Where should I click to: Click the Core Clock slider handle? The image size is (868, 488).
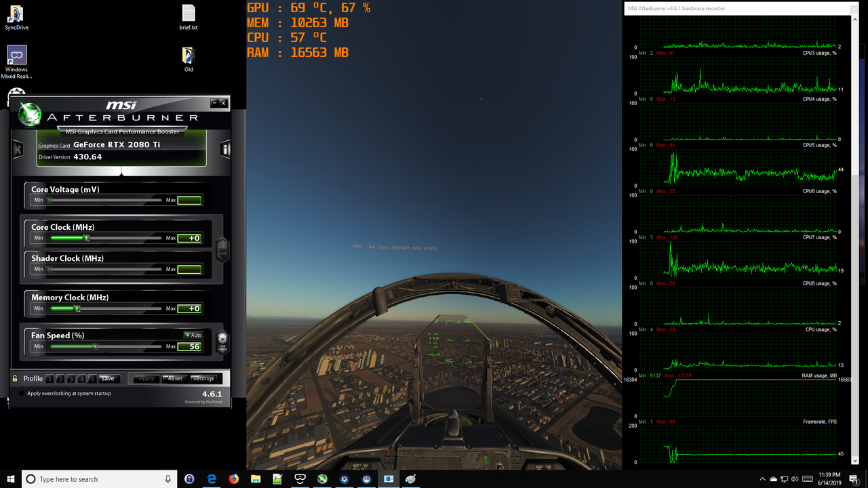coord(86,238)
